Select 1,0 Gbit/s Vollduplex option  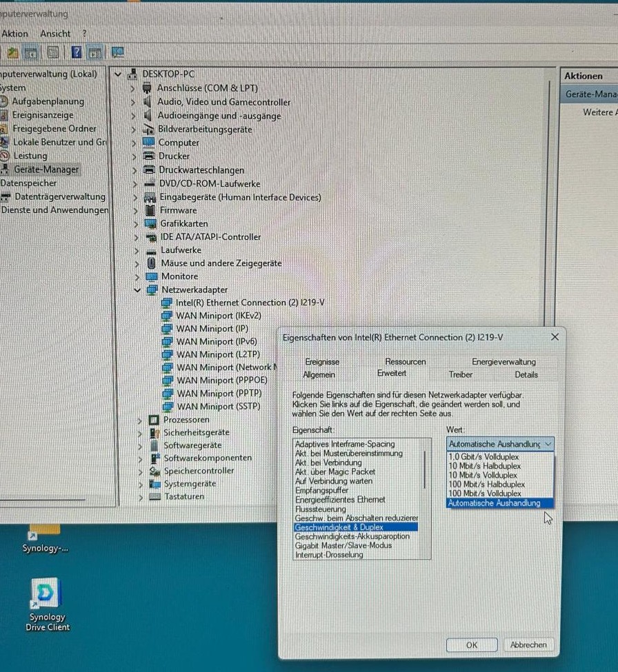click(x=500, y=457)
